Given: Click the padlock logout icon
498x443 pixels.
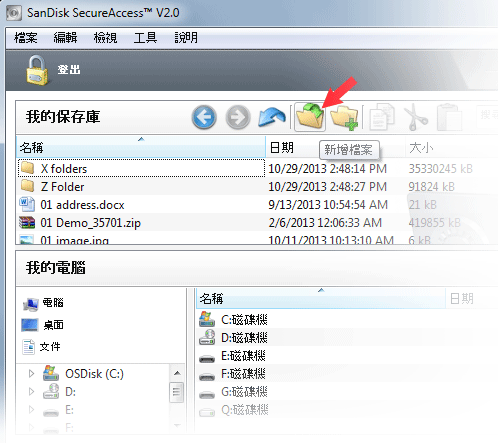Looking at the screenshot, I should click(37, 70).
